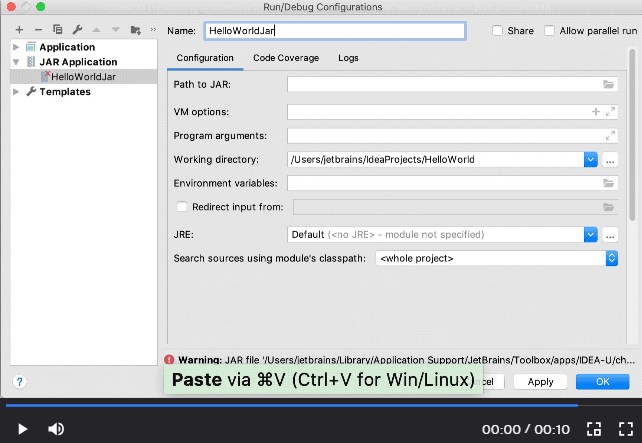Play the video
Viewport: 642px width, 443px height.
pos(23,429)
